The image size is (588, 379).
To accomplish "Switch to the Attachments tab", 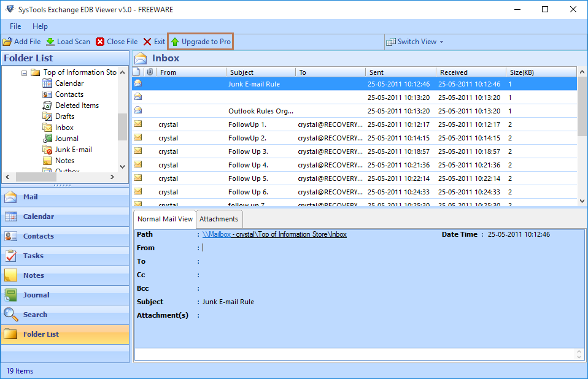I will point(219,219).
